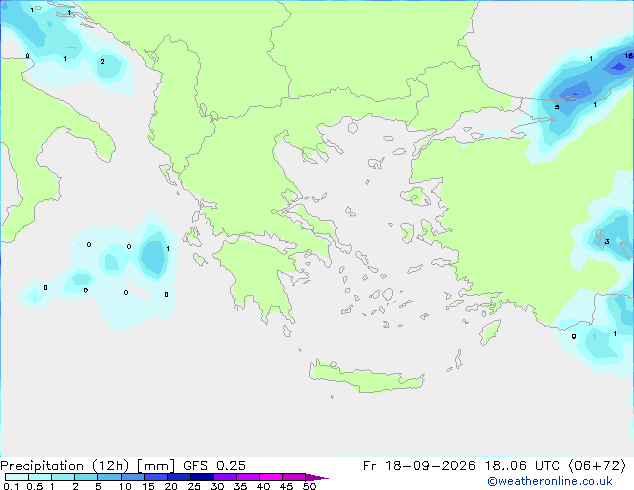This screenshot has width=634, height=490.
Task: Click the precipitation value 3 over southern Turkey
Action: [607, 242]
